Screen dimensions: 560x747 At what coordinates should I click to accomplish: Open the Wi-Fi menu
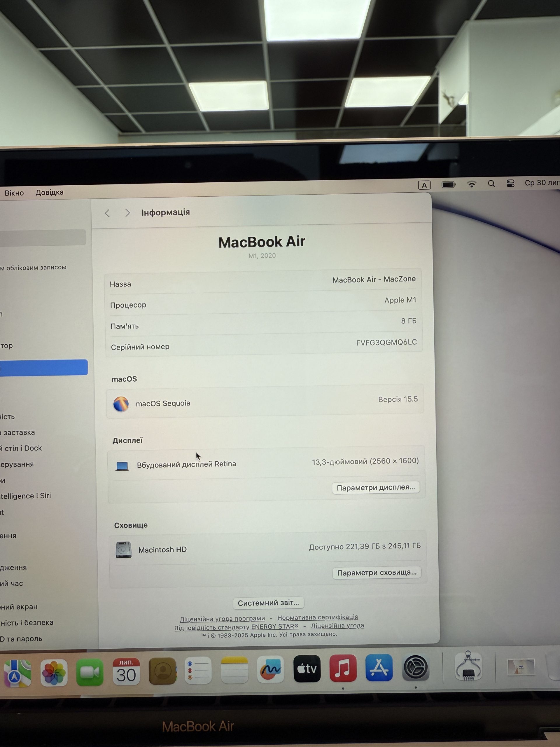point(472,184)
